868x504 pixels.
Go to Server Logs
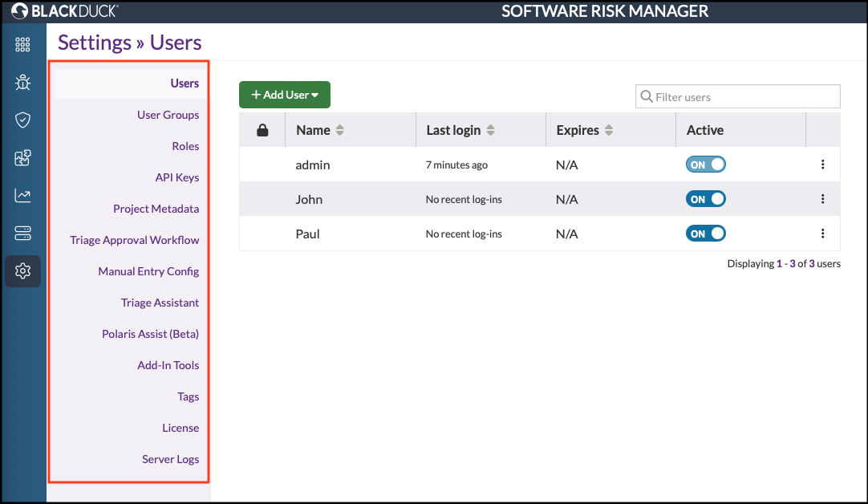pyautogui.click(x=171, y=459)
